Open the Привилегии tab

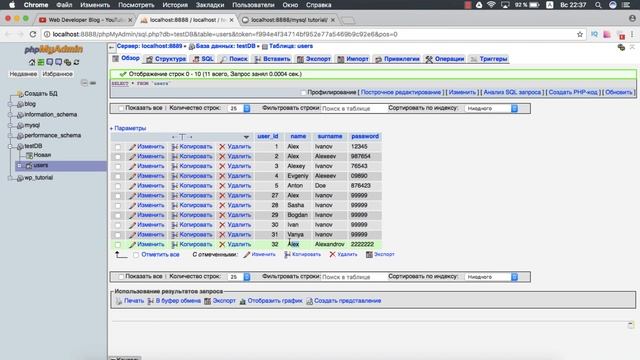(x=397, y=59)
